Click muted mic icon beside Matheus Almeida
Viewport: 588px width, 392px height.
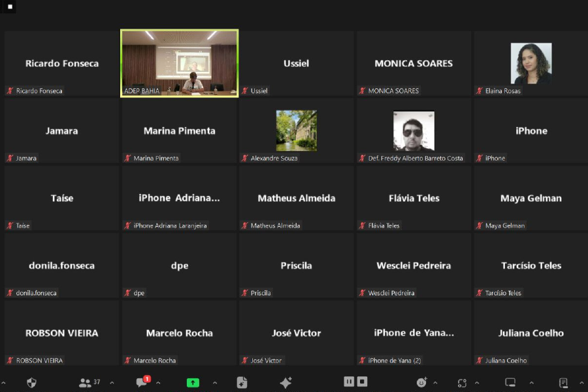pyautogui.click(x=245, y=225)
